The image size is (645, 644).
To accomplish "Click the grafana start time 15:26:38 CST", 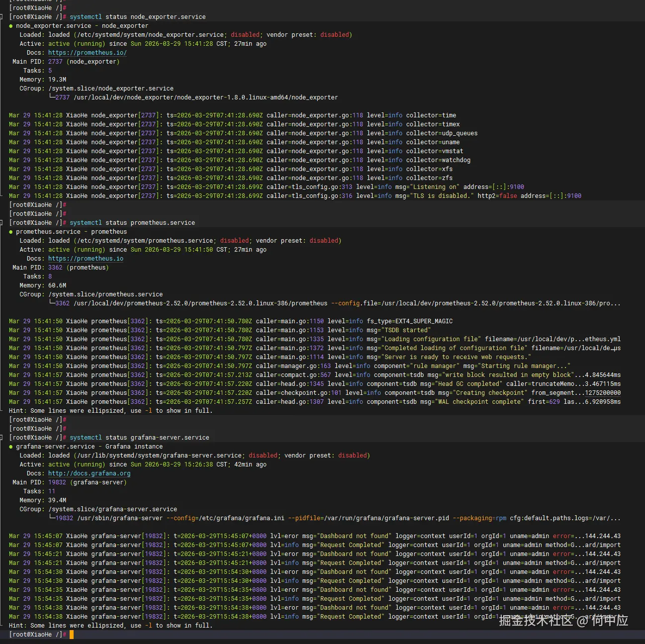I will point(206,464).
